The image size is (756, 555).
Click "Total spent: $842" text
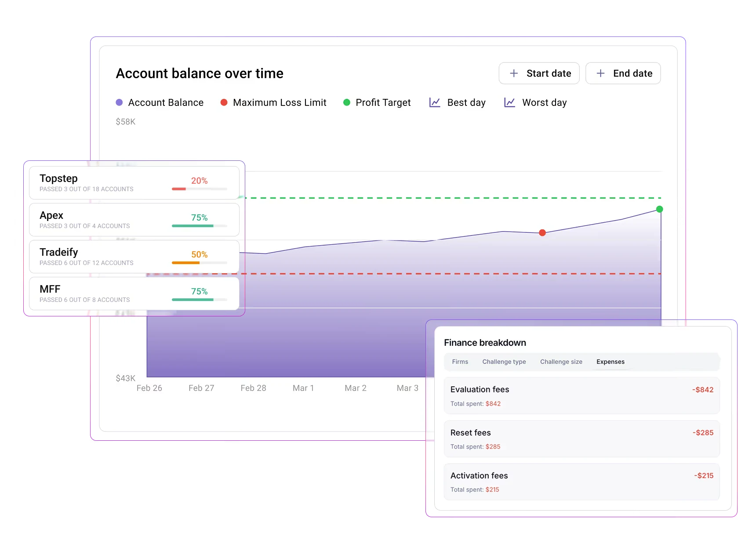[476, 404]
